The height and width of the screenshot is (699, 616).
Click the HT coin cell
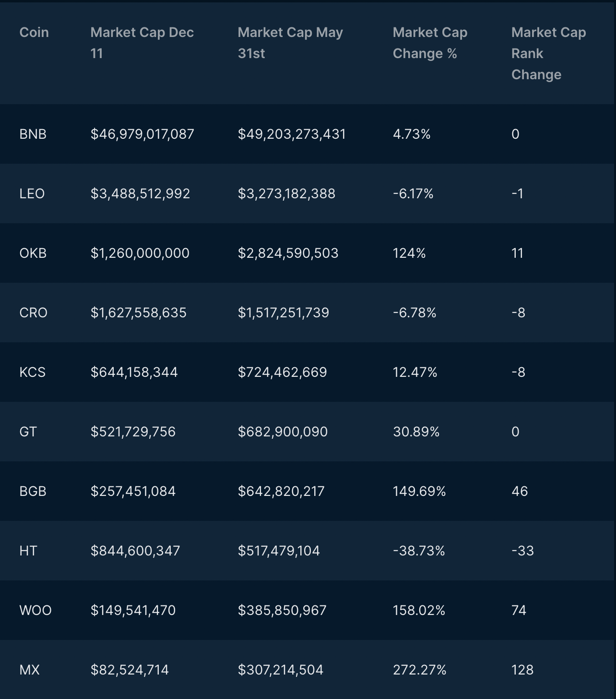pos(28,551)
